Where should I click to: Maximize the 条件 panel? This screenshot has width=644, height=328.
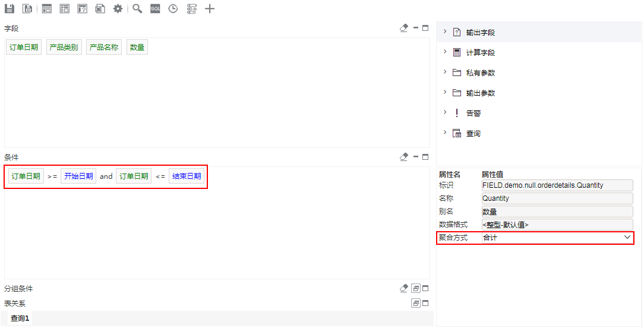425,157
